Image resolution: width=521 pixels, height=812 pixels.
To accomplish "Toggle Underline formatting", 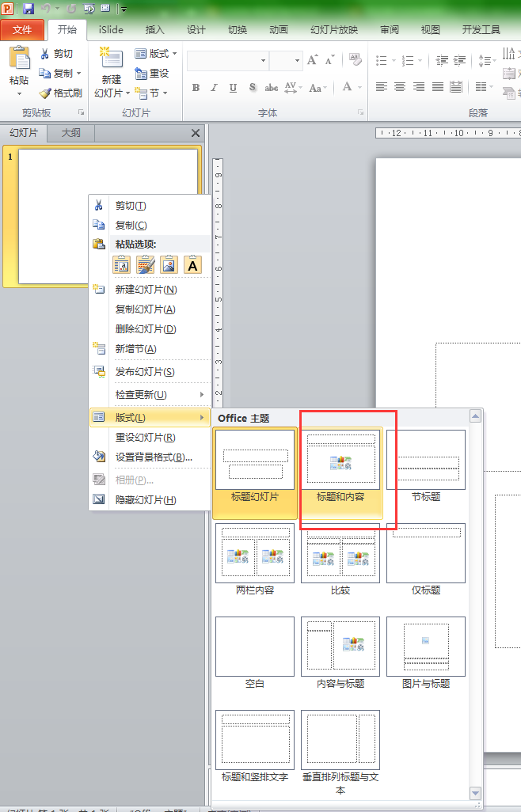I will tap(233, 88).
